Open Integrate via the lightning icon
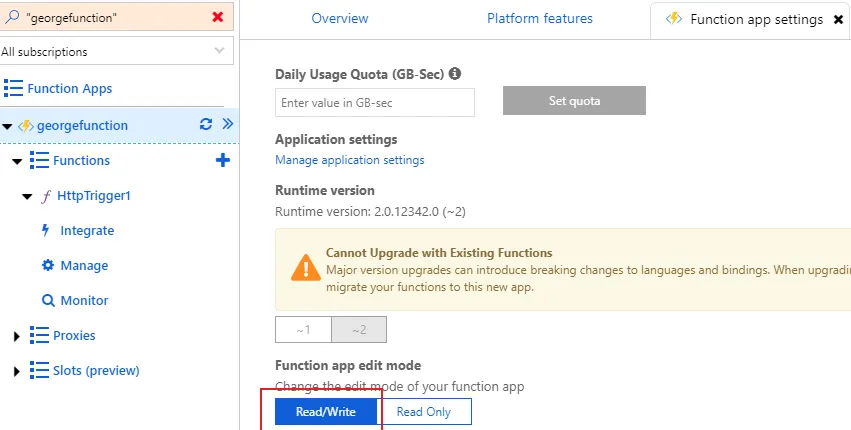851x430 pixels. (x=45, y=230)
